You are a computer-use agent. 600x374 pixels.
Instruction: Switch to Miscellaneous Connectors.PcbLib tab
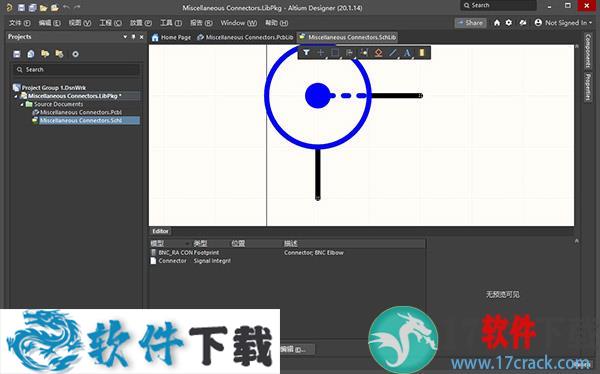click(x=245, y=37)
